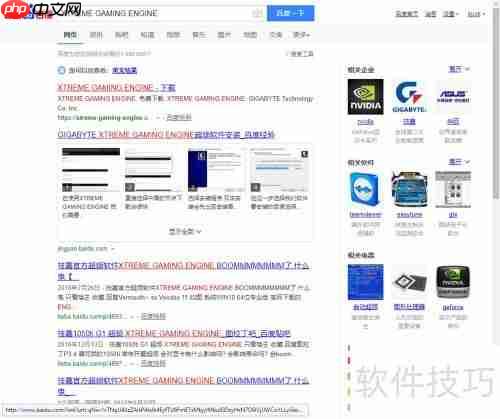Click the 图形处理器 text link
Screen dimensions: 500x419
click(409, 307)
